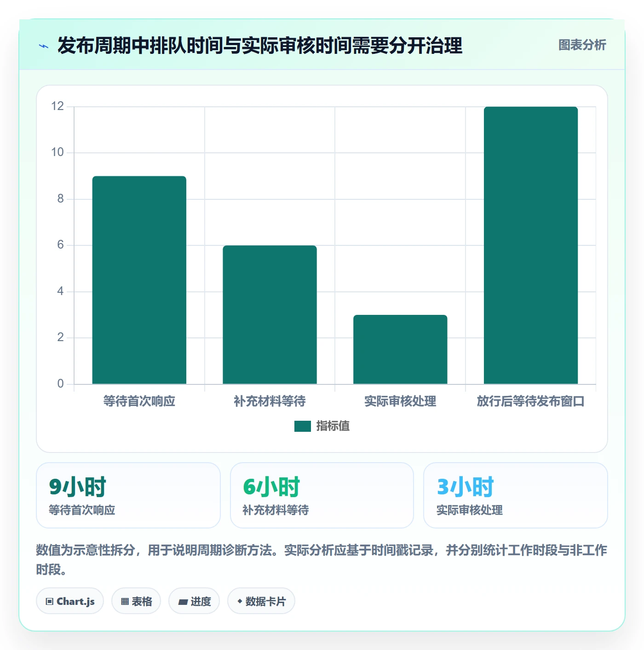Click the x-axis label 实际审核处理
The height and width of the screenshot is (650, 644).
coord(400,401)
